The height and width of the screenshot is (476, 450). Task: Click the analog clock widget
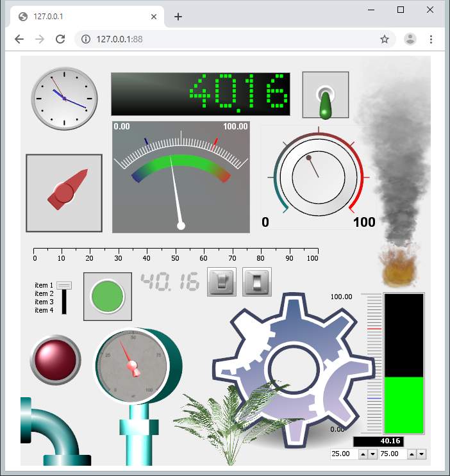64,98
